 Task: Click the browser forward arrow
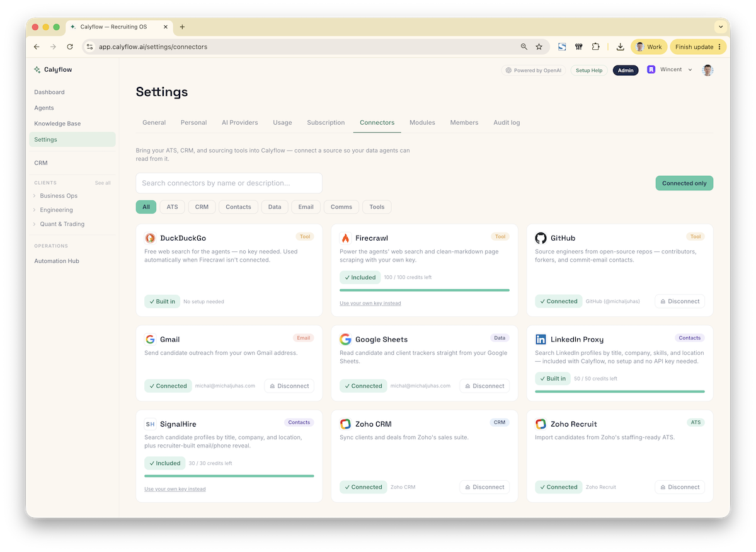53,47
